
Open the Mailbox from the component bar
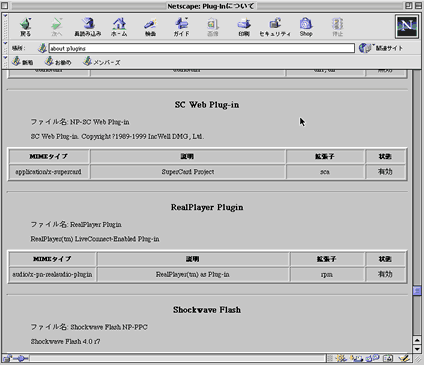point(356,358)
